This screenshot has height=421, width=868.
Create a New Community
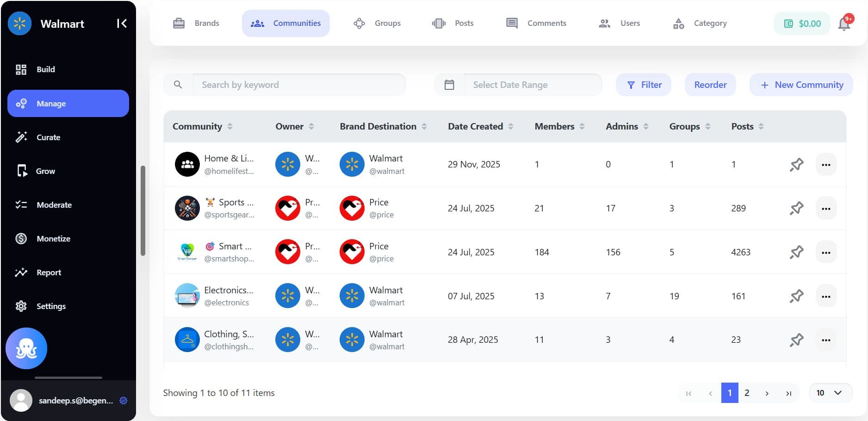[x=801, y=85]
